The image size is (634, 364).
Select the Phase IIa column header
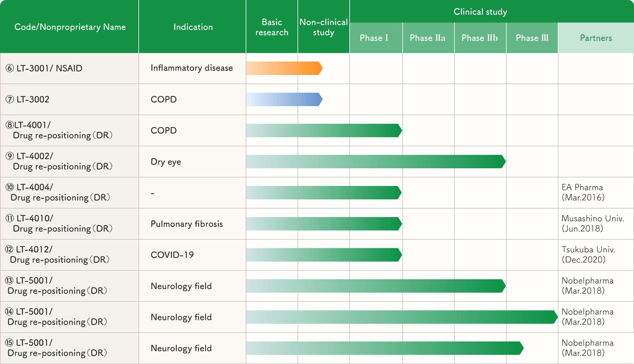coord(428,38)
